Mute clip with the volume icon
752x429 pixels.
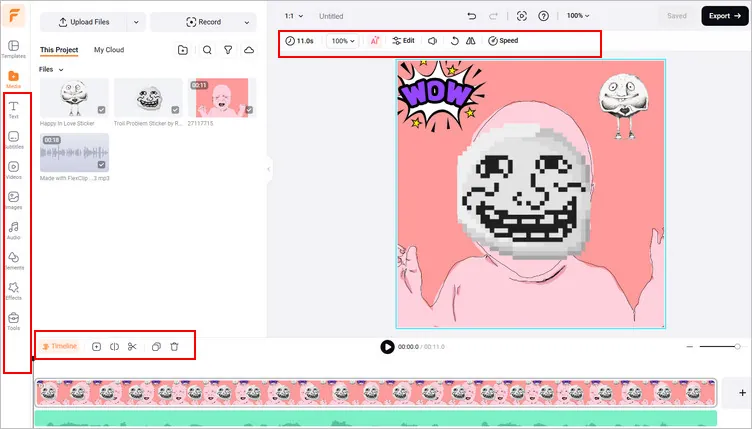[432, 41]
